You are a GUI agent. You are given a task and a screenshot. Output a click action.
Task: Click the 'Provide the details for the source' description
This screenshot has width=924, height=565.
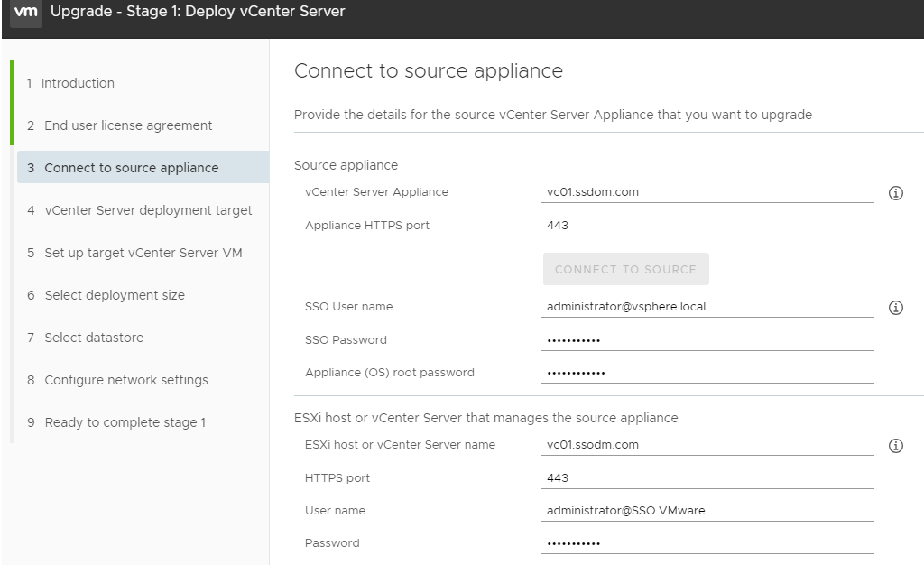pyautogui.click(x=553, y=115)
